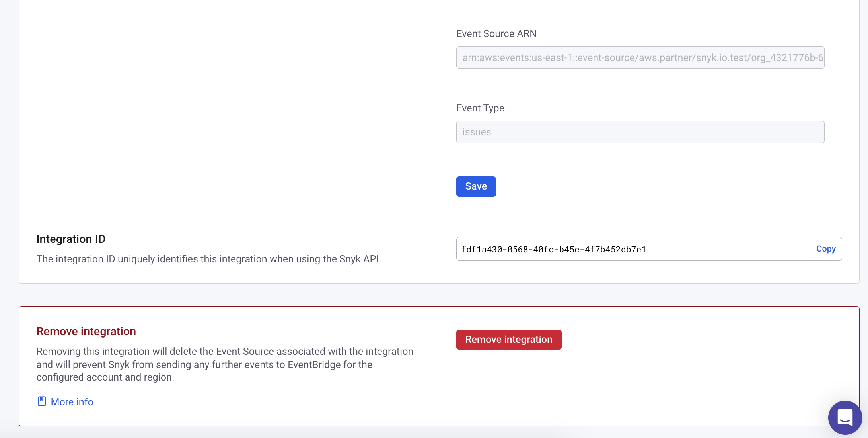Click the Event Type label
Image resolution: width=868 pixels, height=438 pixels.
click(x=480, y=108)
